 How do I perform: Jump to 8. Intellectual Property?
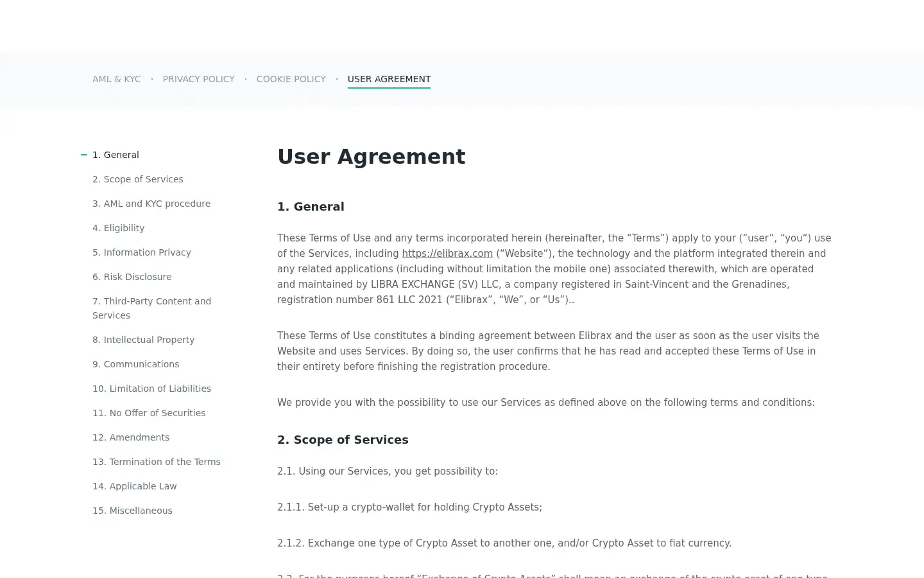click(143, 340)
